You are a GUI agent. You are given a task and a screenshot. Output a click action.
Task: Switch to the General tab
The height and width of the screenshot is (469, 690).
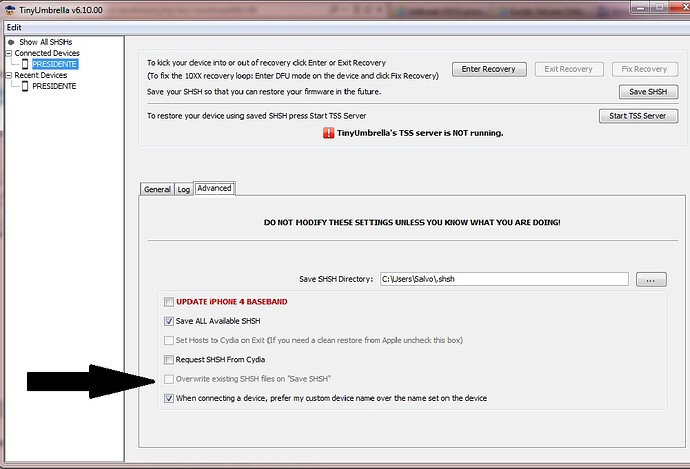[157, 188]
